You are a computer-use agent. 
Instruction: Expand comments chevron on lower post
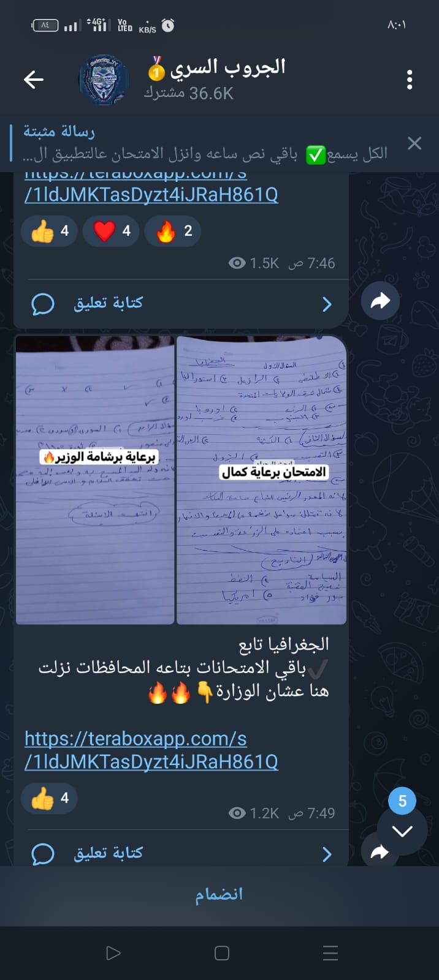click(327, 854)
